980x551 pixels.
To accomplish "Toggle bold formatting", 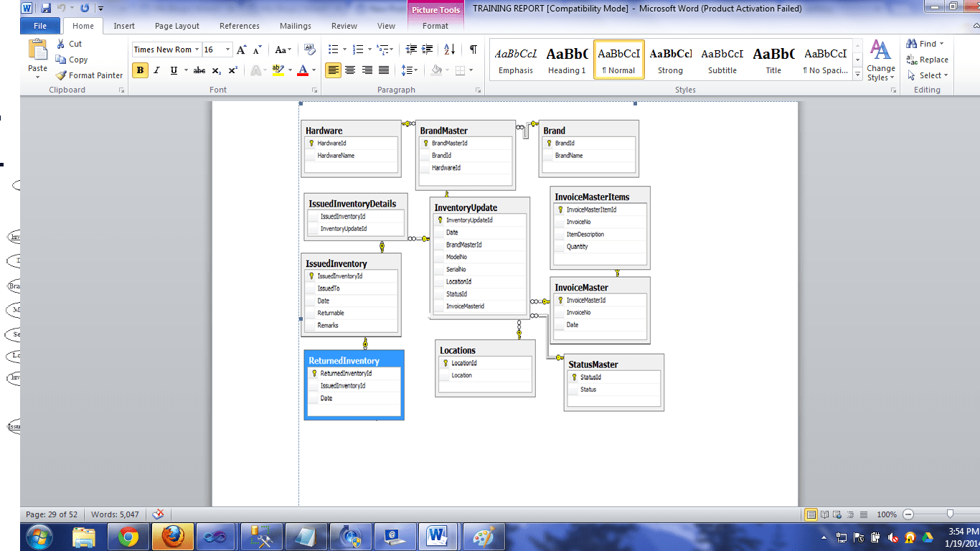I will (x=140, y=71).
